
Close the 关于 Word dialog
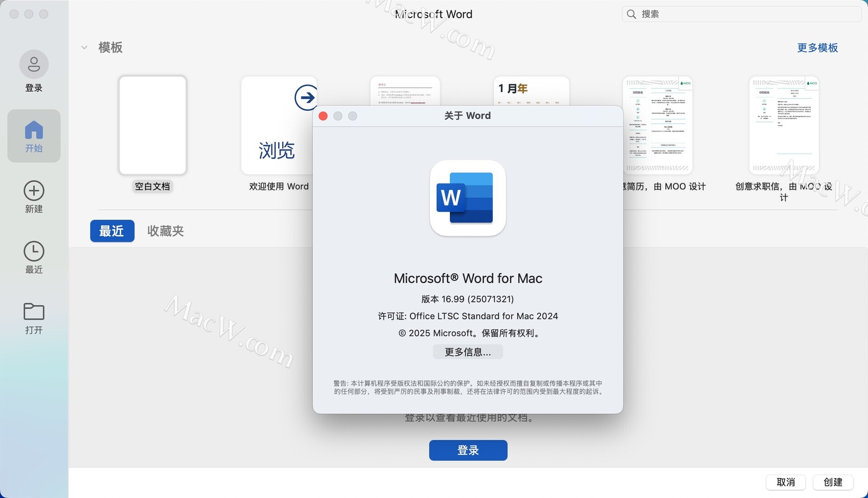323,116
